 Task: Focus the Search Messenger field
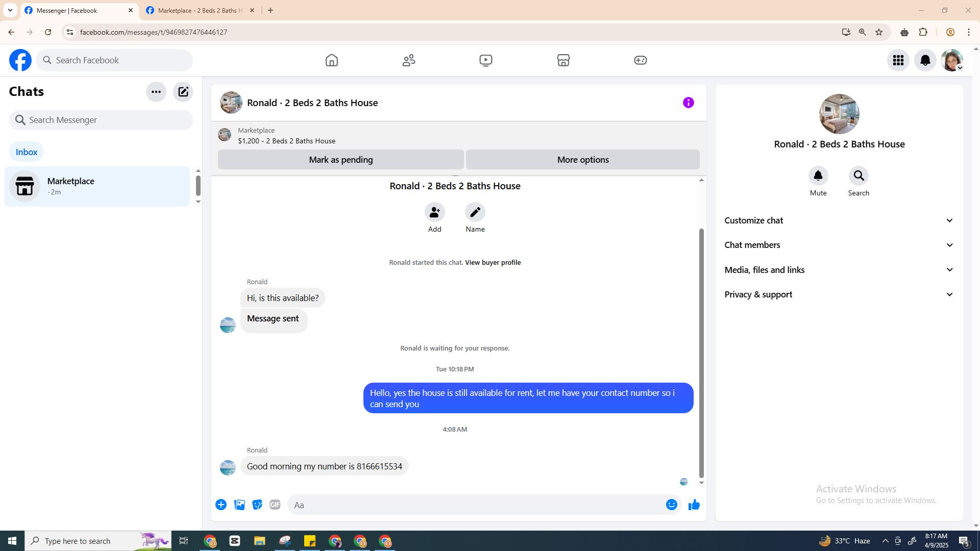point(101,120)
